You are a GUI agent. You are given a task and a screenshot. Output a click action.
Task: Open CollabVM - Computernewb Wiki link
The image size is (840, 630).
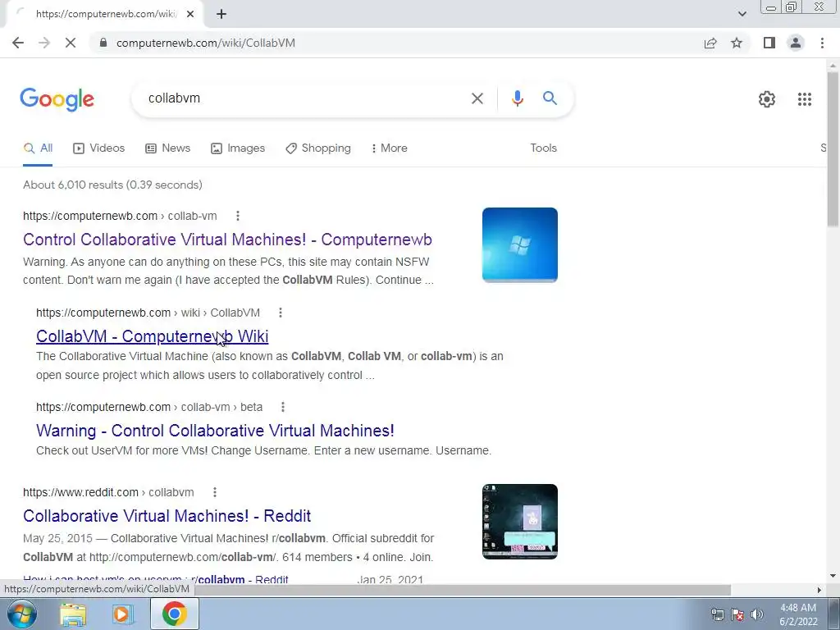[x=152, y=336]
